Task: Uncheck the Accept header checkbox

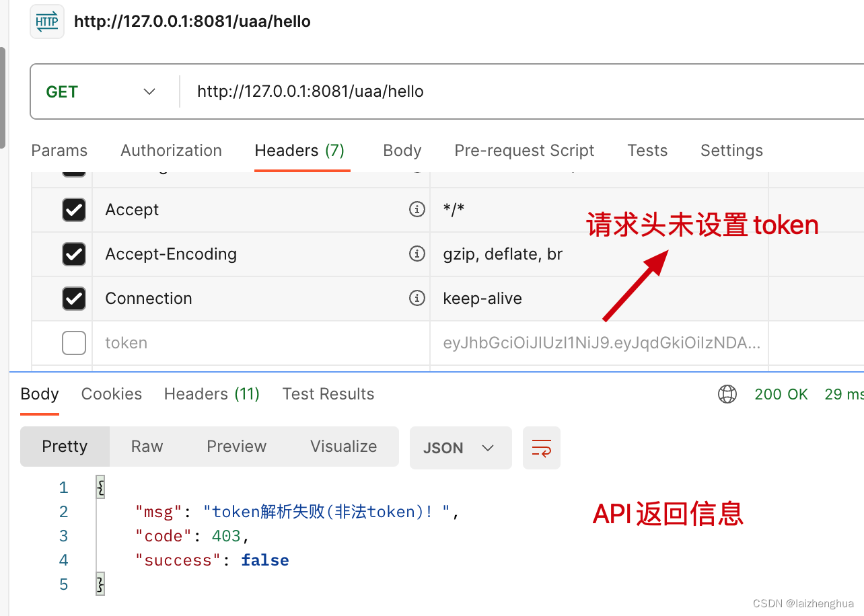Action: click(x=74, y=210)
